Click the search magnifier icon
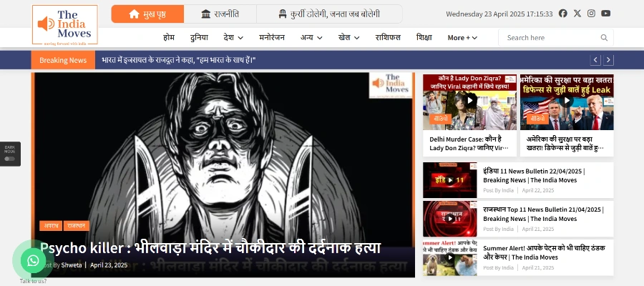 tap(604, 38)
